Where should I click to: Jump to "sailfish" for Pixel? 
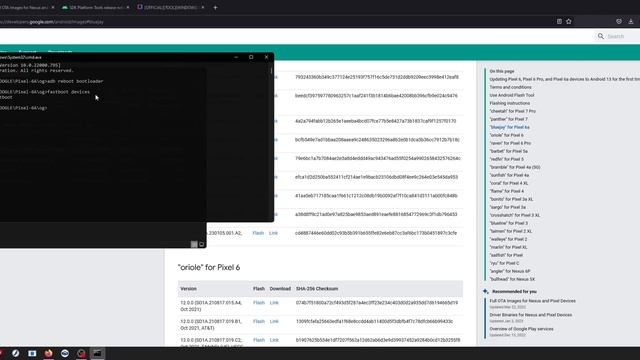(506, 255)
